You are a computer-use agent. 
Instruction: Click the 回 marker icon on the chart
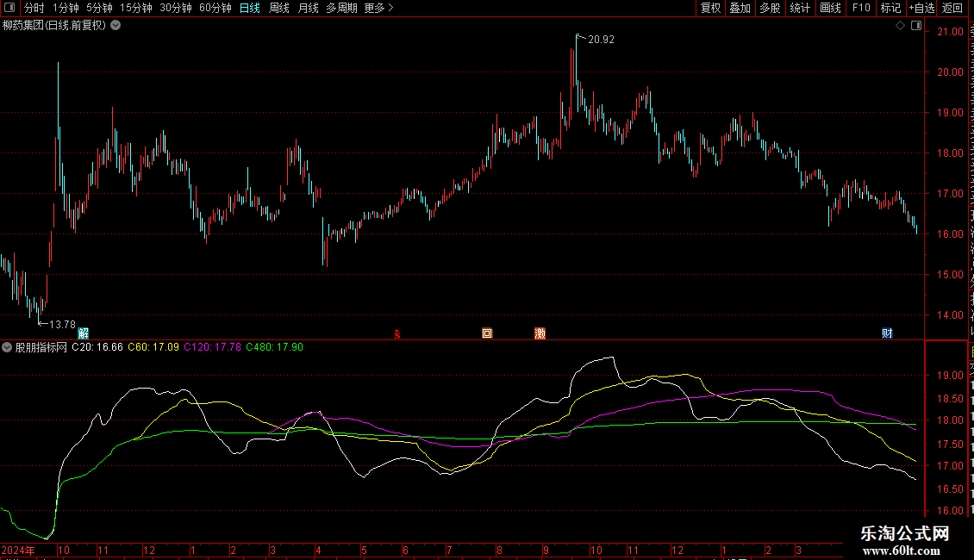(487, 333)
